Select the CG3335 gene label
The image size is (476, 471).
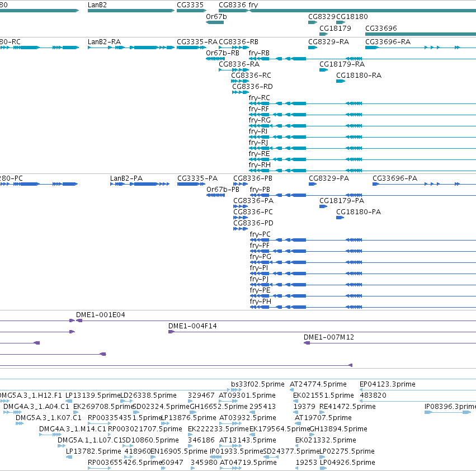click(190, 5)
